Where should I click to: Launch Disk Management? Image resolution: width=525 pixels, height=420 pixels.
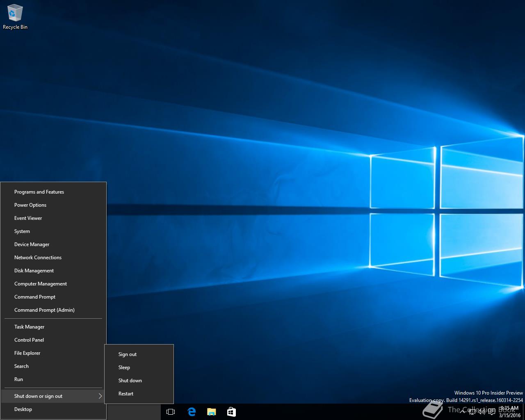coord(53,271)
